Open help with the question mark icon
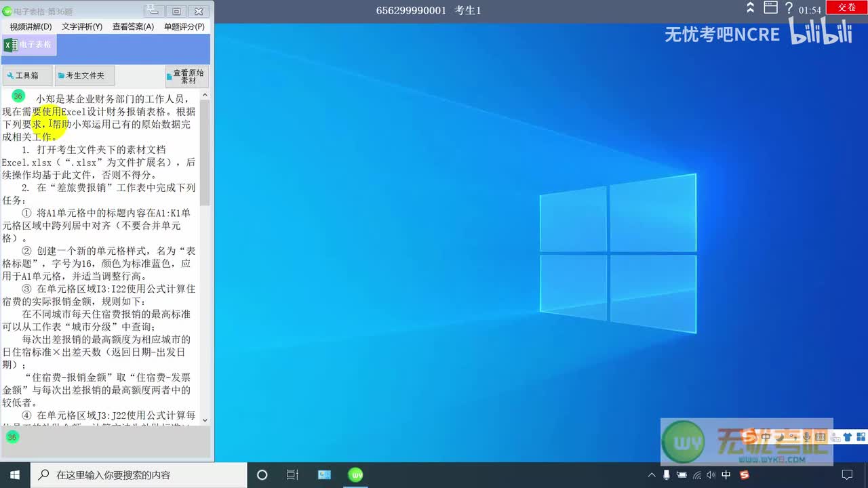 (789, 8)
